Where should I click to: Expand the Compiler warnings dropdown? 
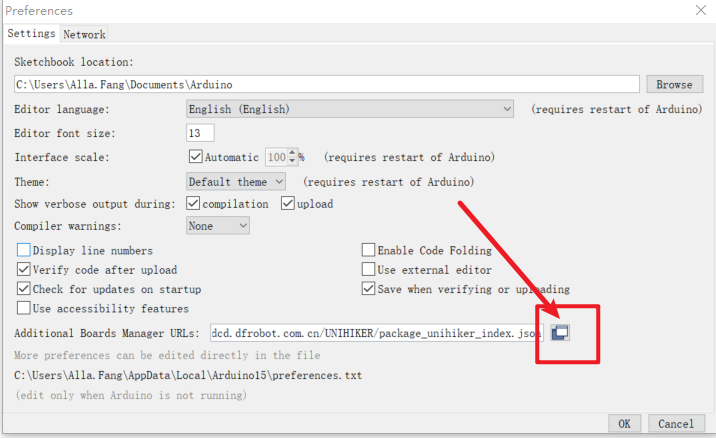point(217,226)
